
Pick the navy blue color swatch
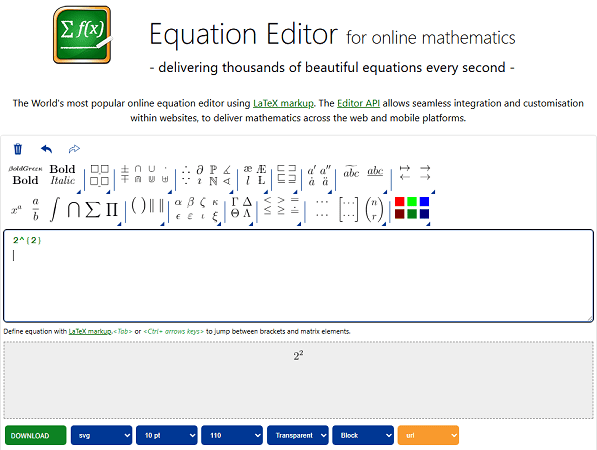click(424, 214)
